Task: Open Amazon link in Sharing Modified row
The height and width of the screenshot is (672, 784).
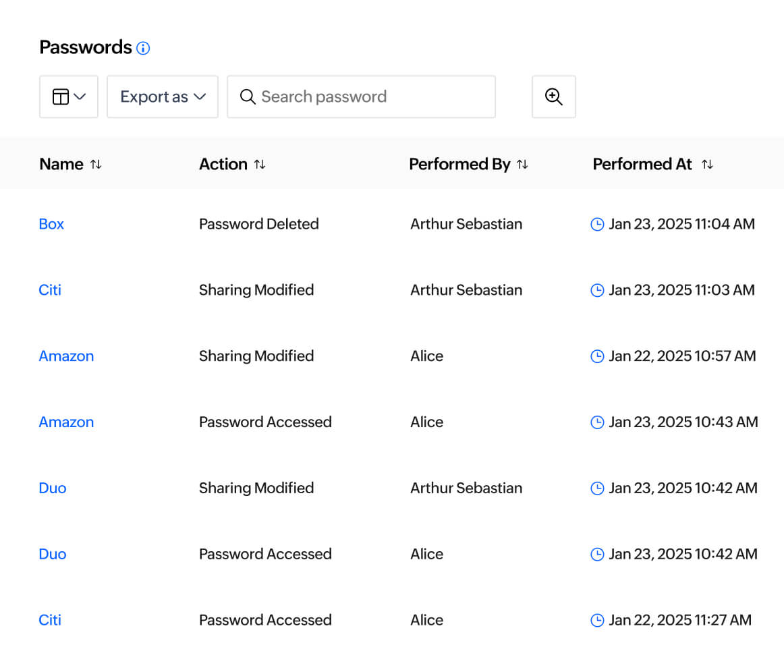Action: [x=67, y=356]
